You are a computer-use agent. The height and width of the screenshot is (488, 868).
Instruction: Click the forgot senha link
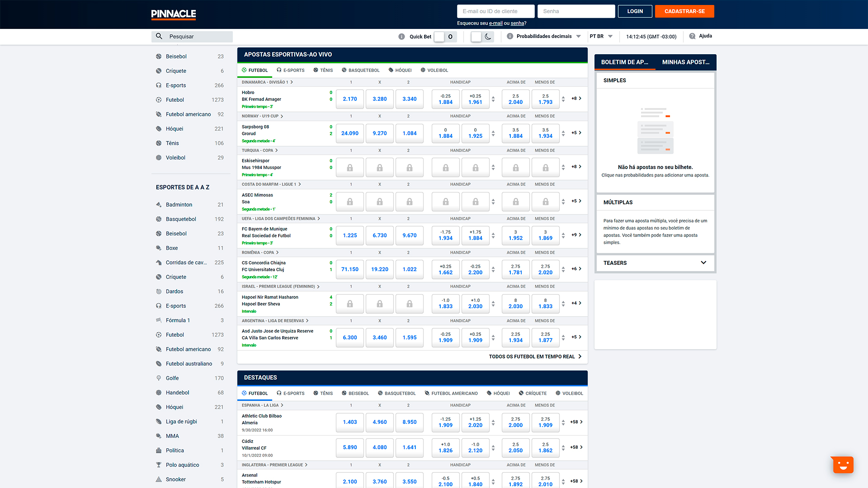point(517,23)
